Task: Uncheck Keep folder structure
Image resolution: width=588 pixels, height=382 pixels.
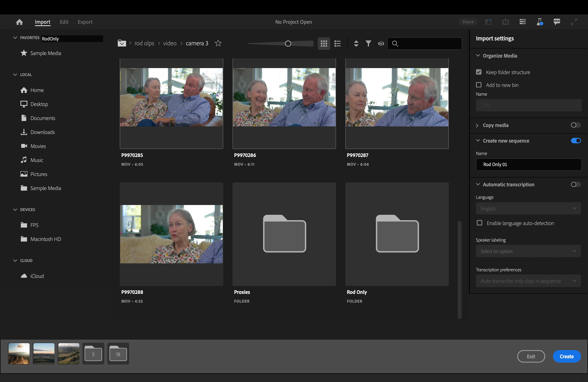Action: [479, 72]
